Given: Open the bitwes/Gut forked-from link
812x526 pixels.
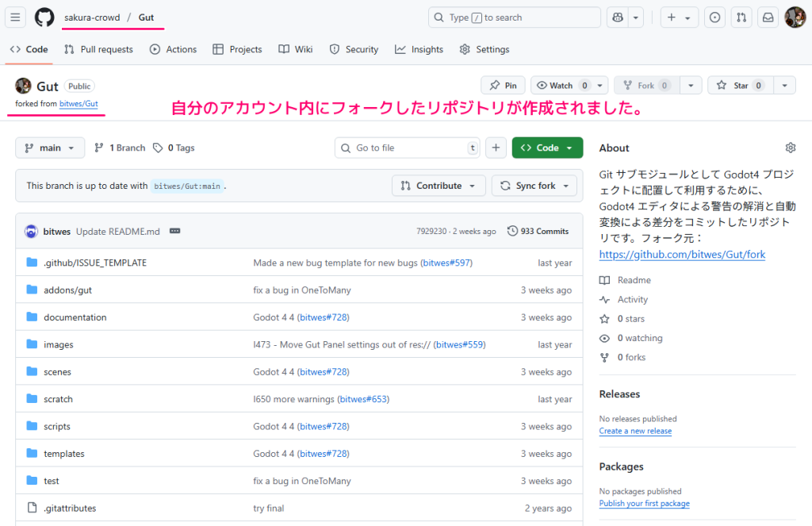Looking at the screenshot, I should pyautogui.click(x=79, y=104).
